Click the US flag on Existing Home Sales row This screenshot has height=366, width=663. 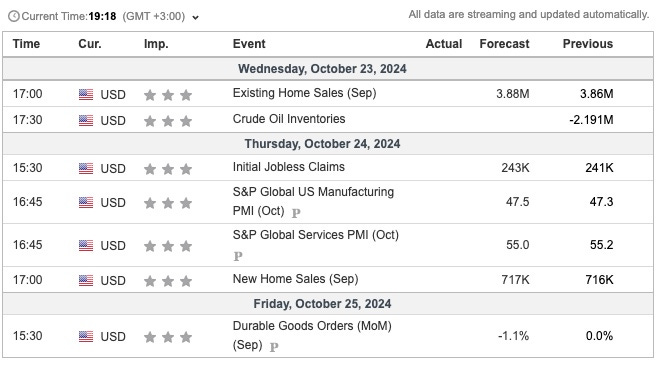click(86, 94)
